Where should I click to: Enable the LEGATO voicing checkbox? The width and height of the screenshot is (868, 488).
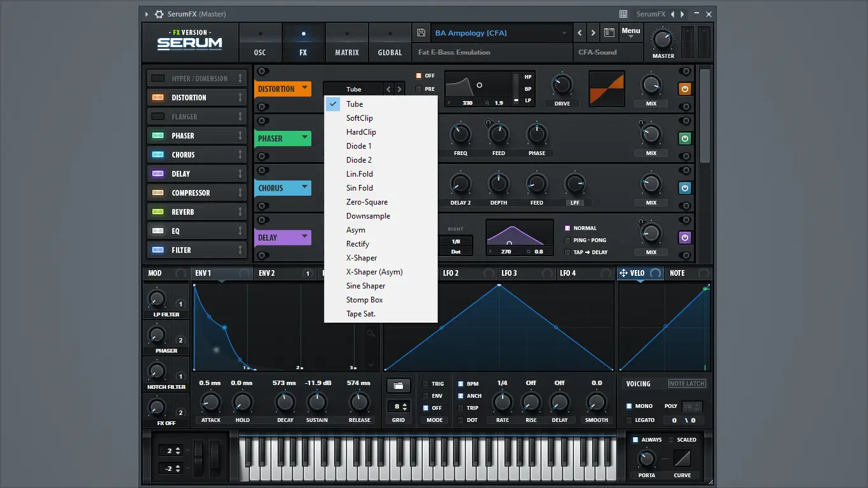(x=629, y=420)
